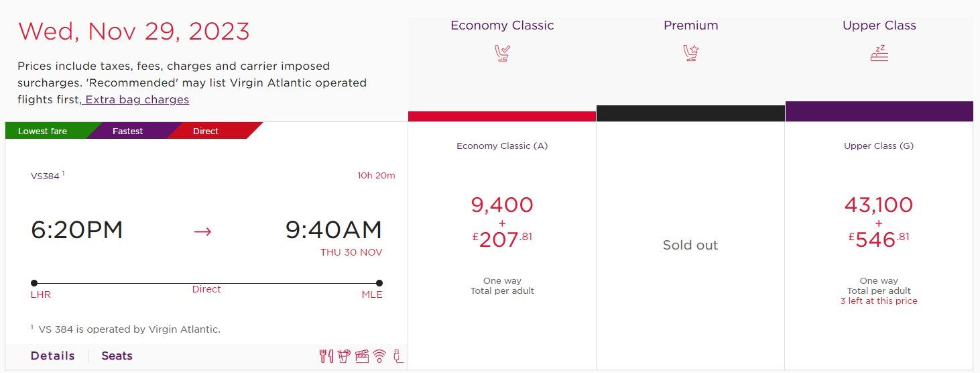Open flight Details

[x=52, y=356]
